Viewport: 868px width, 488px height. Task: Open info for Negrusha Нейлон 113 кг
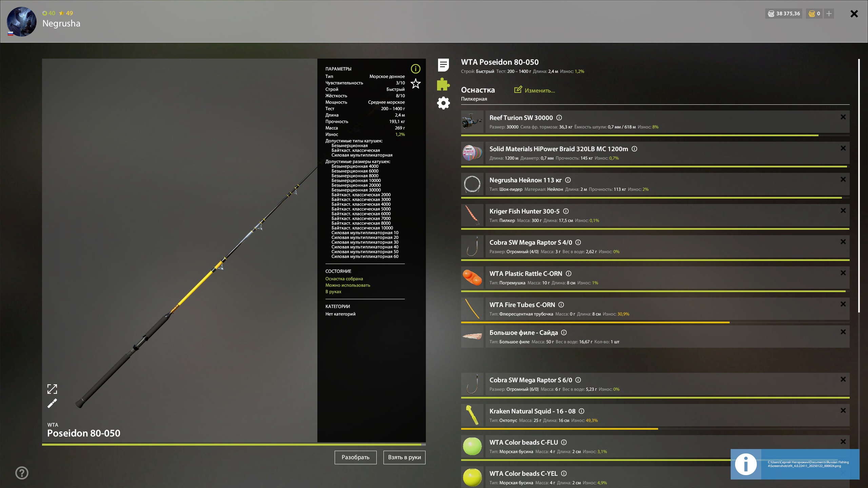coord(568,180)
